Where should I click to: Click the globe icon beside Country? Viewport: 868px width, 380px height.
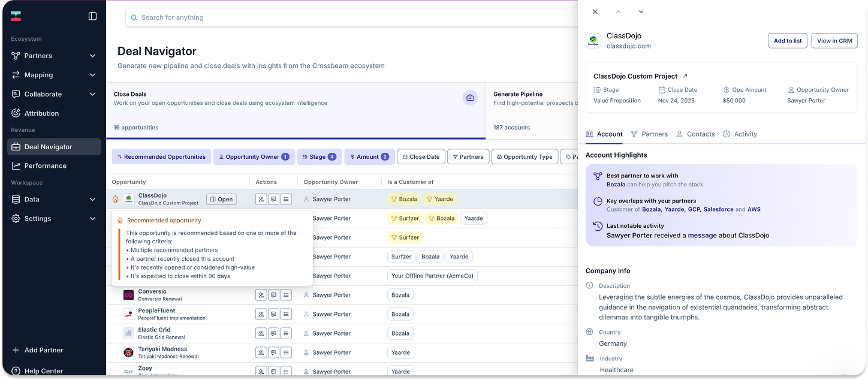tap(590, 331)
